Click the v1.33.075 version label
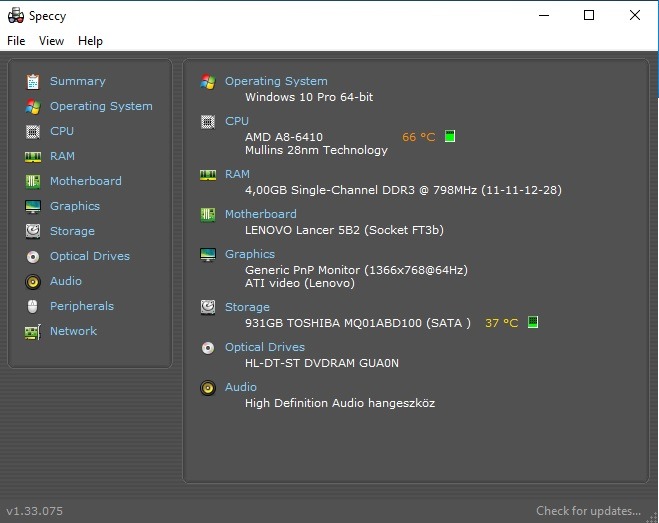This screenshot has width=659, height=523. point(34,511)
